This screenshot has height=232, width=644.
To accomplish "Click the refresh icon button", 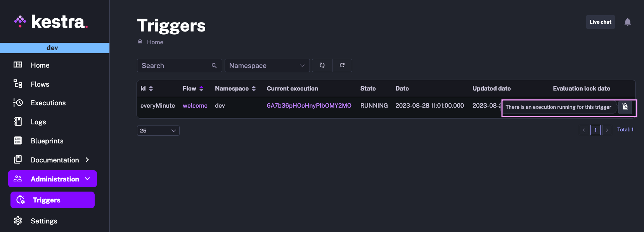I will point(342,65).
